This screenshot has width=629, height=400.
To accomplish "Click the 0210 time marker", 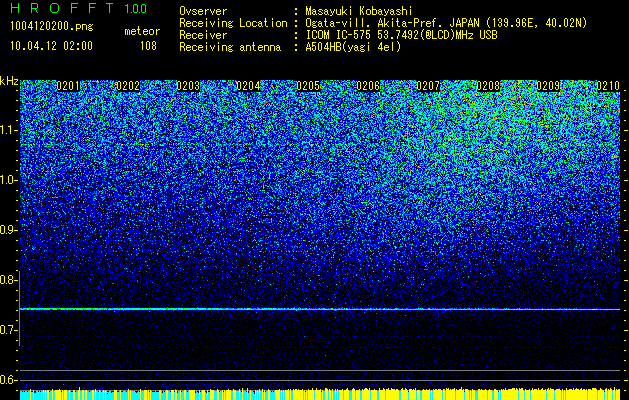I will tap(608, 86).
